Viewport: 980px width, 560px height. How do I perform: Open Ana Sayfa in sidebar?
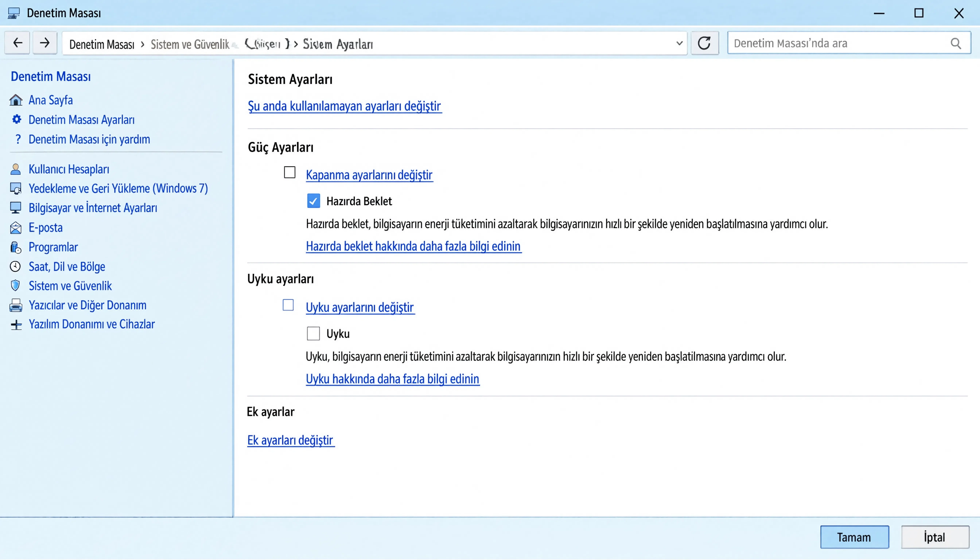51,100
